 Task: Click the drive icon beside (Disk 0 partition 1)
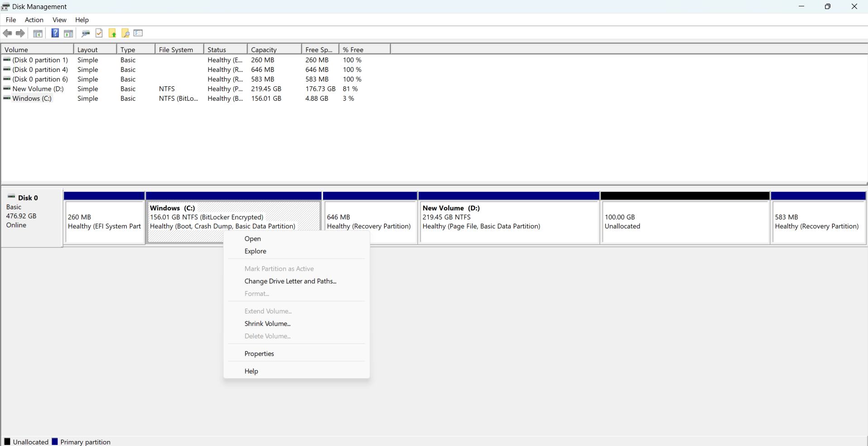[7, 60]
